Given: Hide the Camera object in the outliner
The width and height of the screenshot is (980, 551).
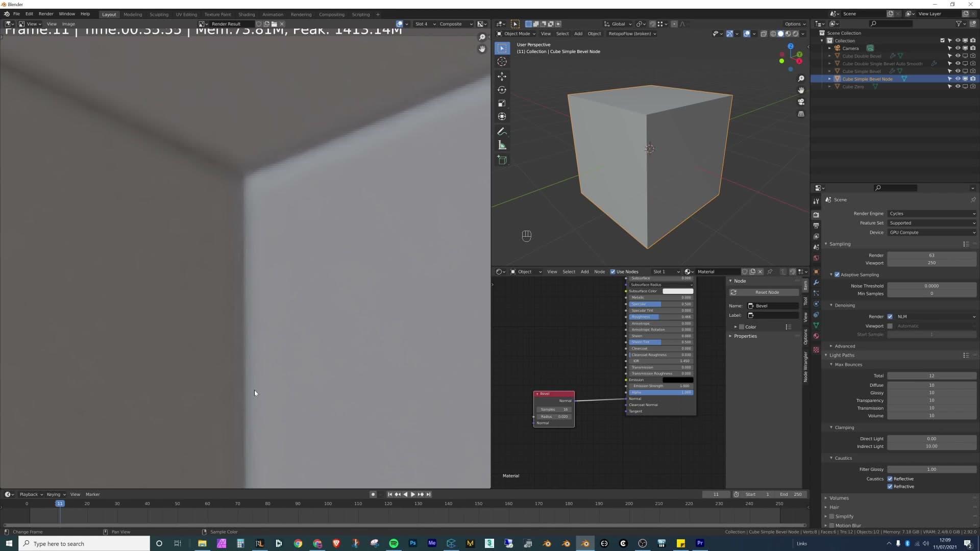Looking at the screenshot, I should tap(958, 48).
